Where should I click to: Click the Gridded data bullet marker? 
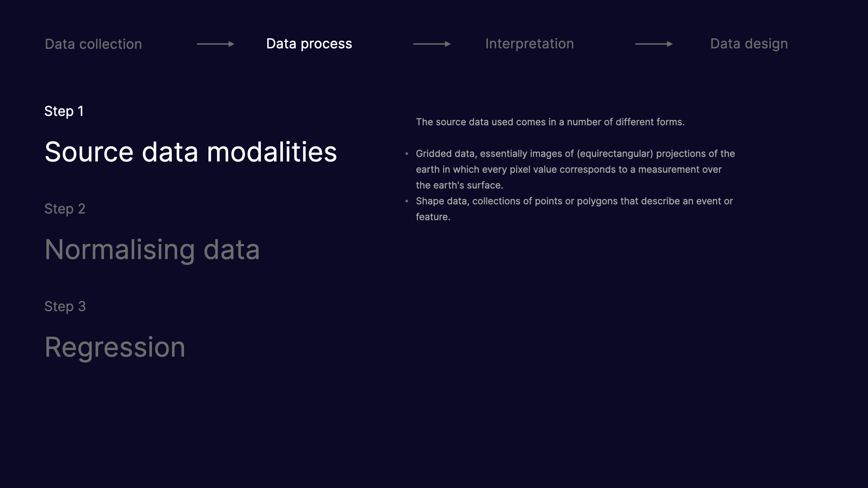(407, 154)
